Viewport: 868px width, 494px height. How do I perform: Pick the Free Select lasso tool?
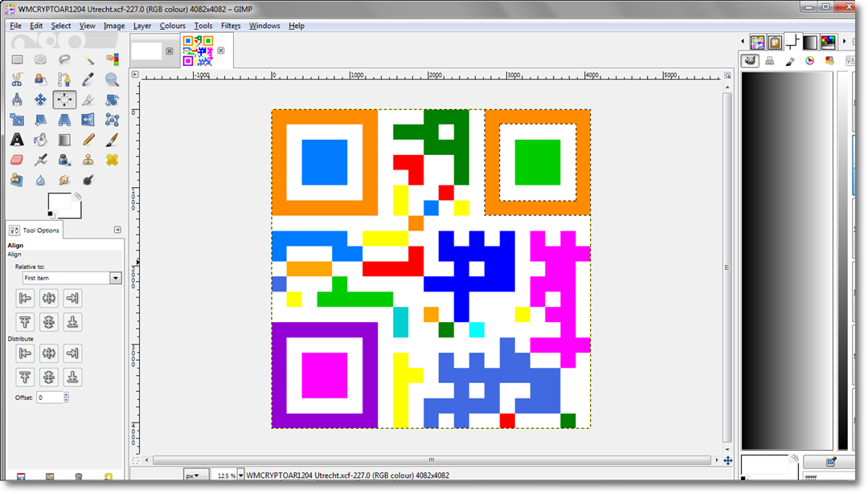pyautogui.click(x=64, y=59)
